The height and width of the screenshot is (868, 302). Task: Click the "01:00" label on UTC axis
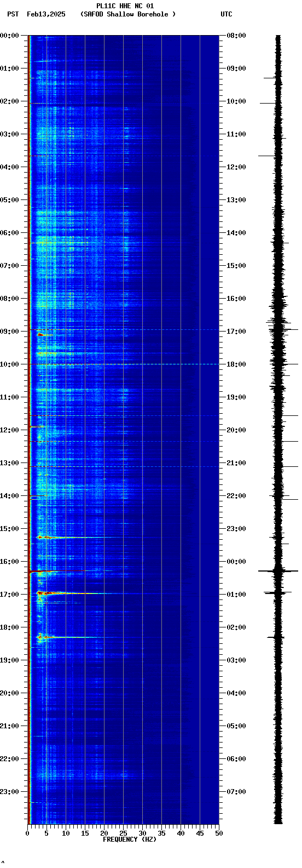pos(236,595)
